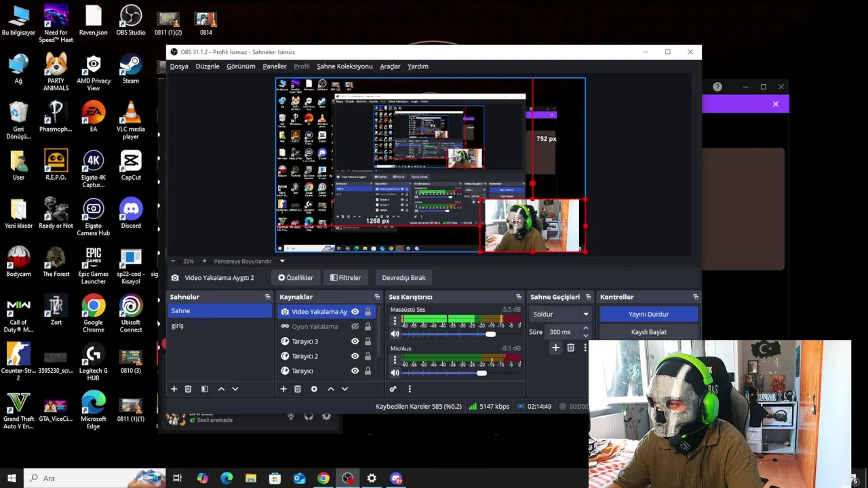Move the scene down in Sahneler
The image size is (868, 488).
pyautogui.click(x=235, y=389)
